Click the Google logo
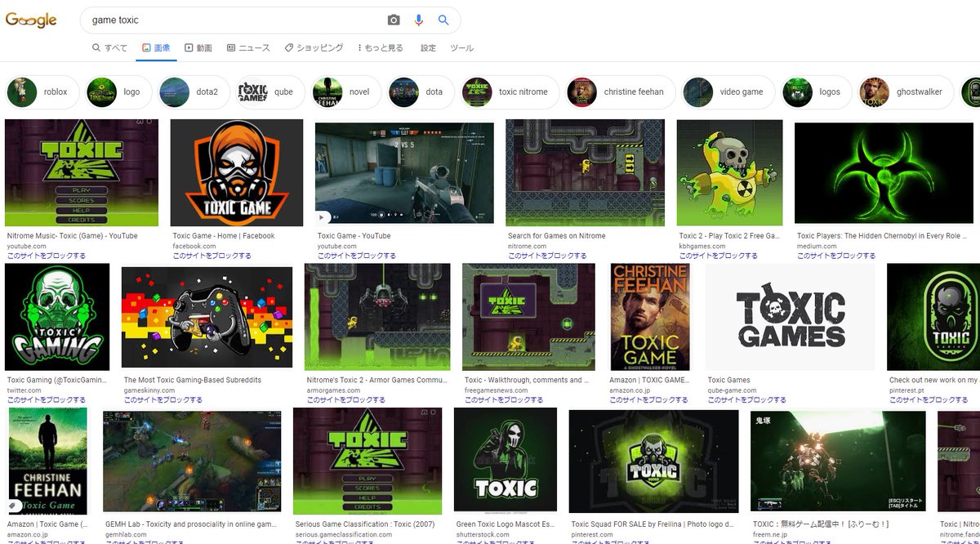Screen dimensions: 980x544 pos(31,20)
